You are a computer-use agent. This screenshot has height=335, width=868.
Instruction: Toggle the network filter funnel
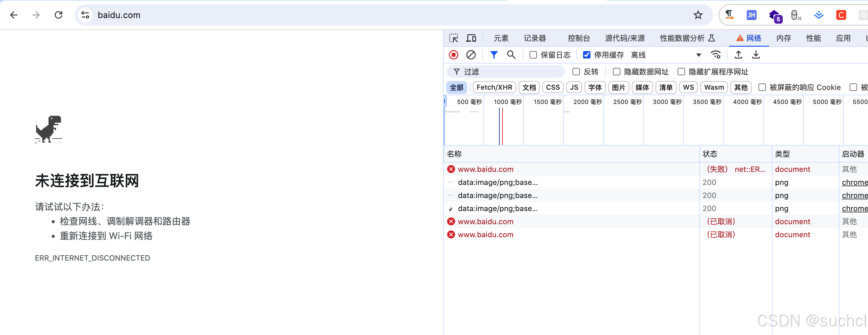pos(494,55)
